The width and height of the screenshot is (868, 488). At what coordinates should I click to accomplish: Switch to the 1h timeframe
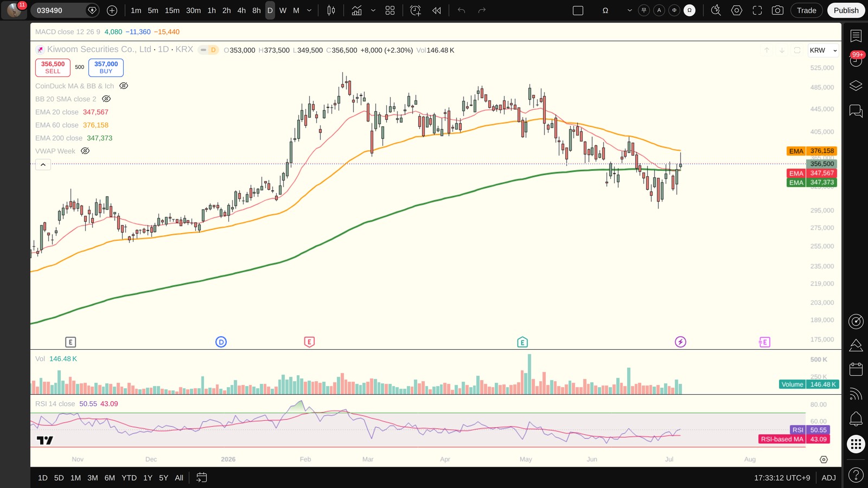click(x=212, y=10)
